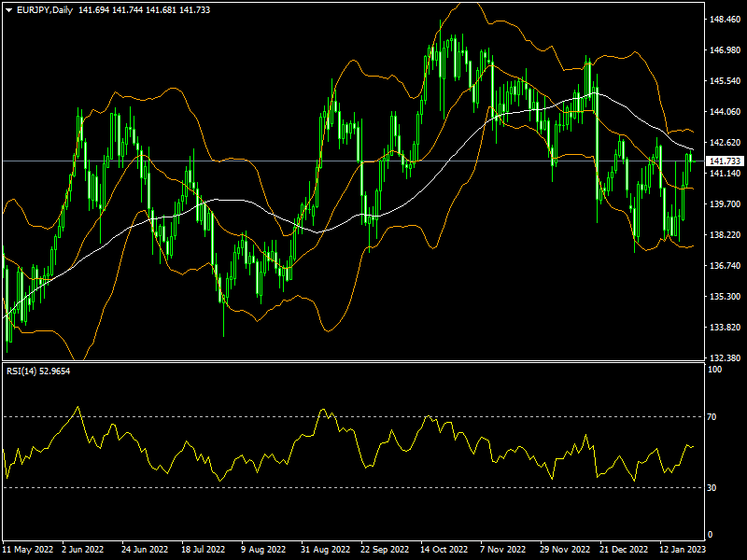This screenshot has width=747, height=560.
Task: Click the 136.740 price scale label
Action: point(726,266)
